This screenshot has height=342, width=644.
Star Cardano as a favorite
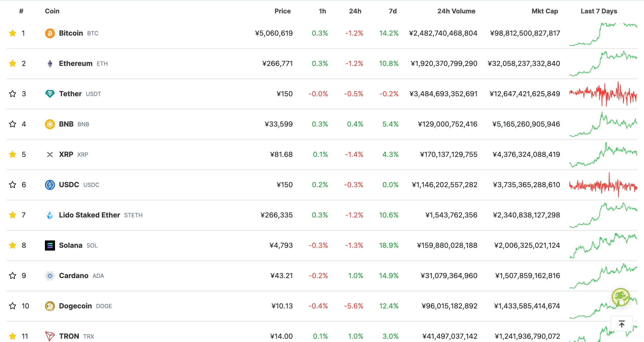pos(12,276)
